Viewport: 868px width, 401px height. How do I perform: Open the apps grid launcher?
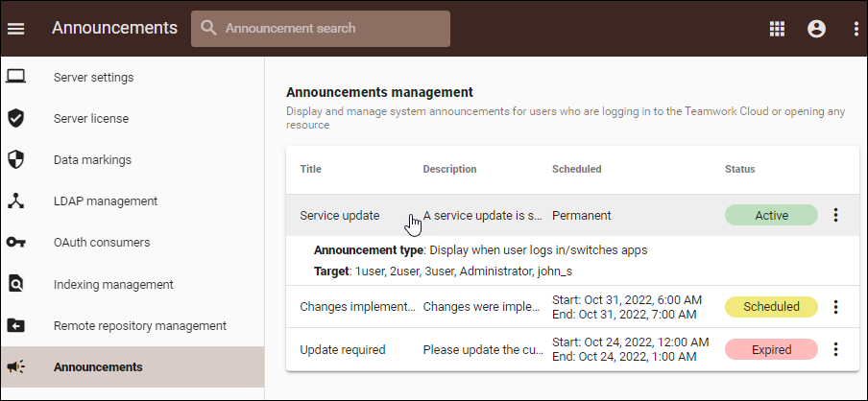pos(778,29)
